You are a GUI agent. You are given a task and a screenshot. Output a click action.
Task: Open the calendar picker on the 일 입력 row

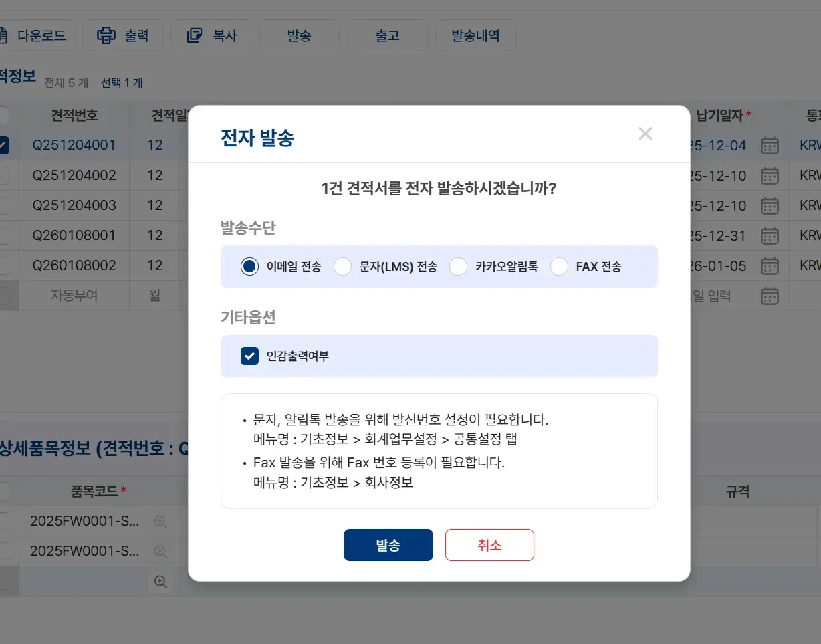[x=769, y=296]
